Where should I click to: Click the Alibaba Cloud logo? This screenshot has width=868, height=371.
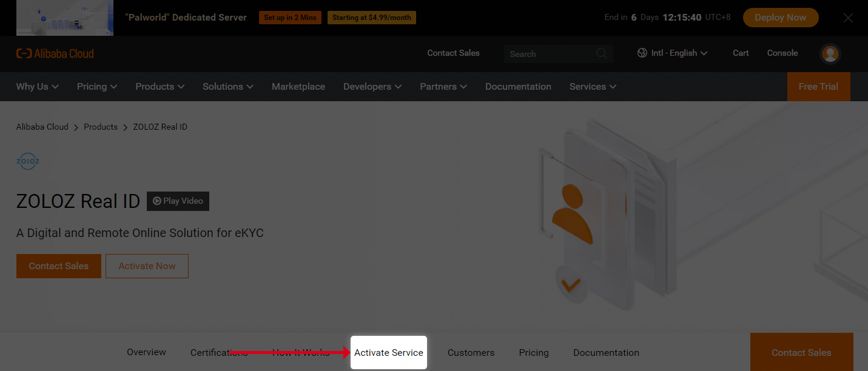point(55,53)
